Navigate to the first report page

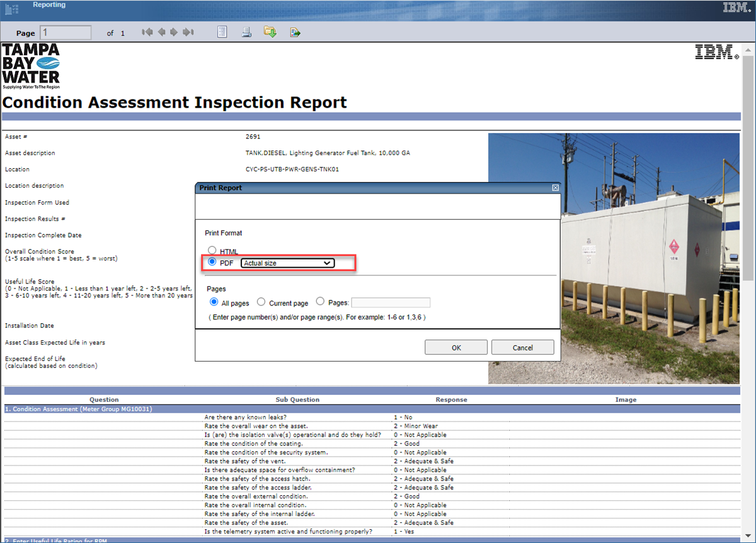point(146,31)
